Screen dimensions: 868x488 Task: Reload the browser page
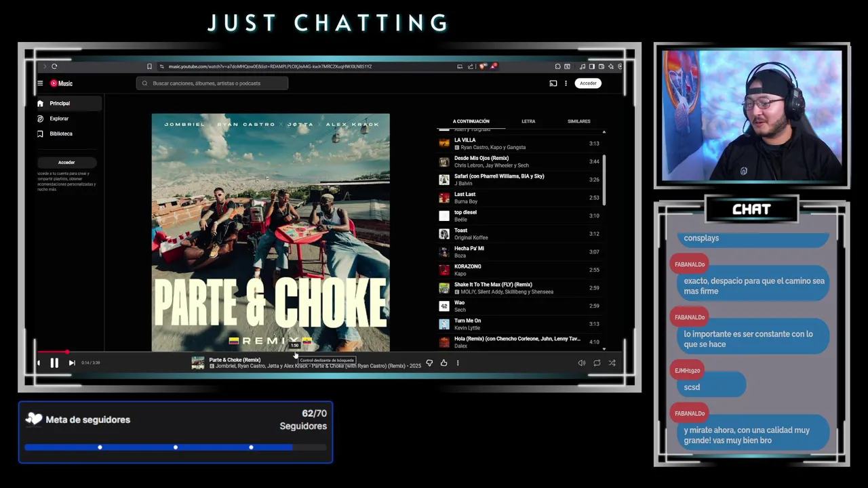click(x=54, y=66)
